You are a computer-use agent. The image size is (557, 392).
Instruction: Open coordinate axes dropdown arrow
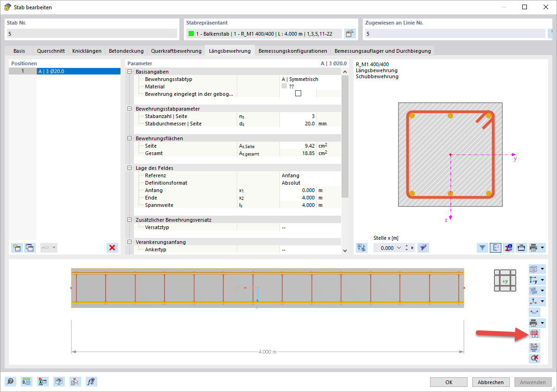[543, 302]
